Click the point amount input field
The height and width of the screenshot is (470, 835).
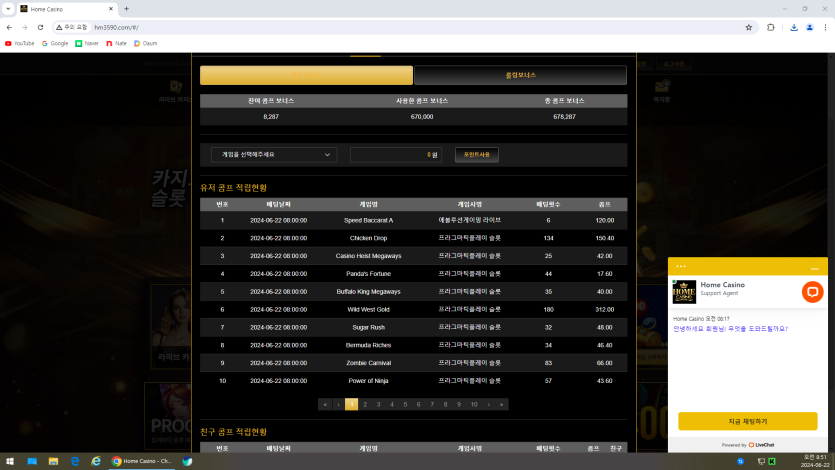pos(396,154)
